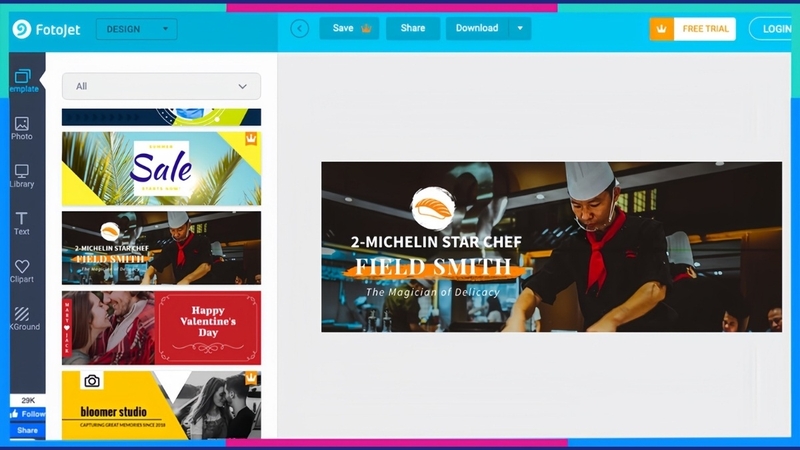
Task: Choose the Summer Sale template thumbnail
Action: point(161,168)
